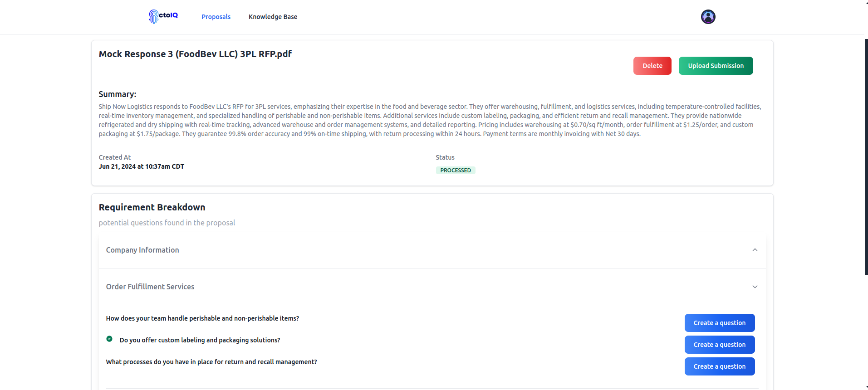The height and width of the screenshot is (390, 868).
Task: Click the proposal title Mock Response 3
Action: point(195,54)
